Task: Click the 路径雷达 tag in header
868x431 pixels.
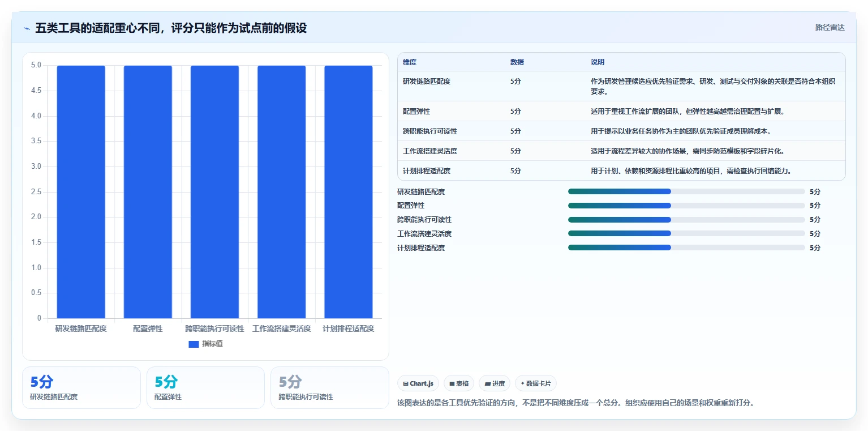Action: coord(830,28)
